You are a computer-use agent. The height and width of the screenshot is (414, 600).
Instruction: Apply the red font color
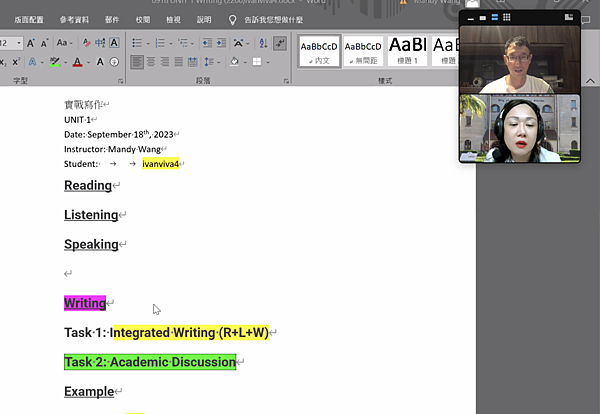click(77, 62)
